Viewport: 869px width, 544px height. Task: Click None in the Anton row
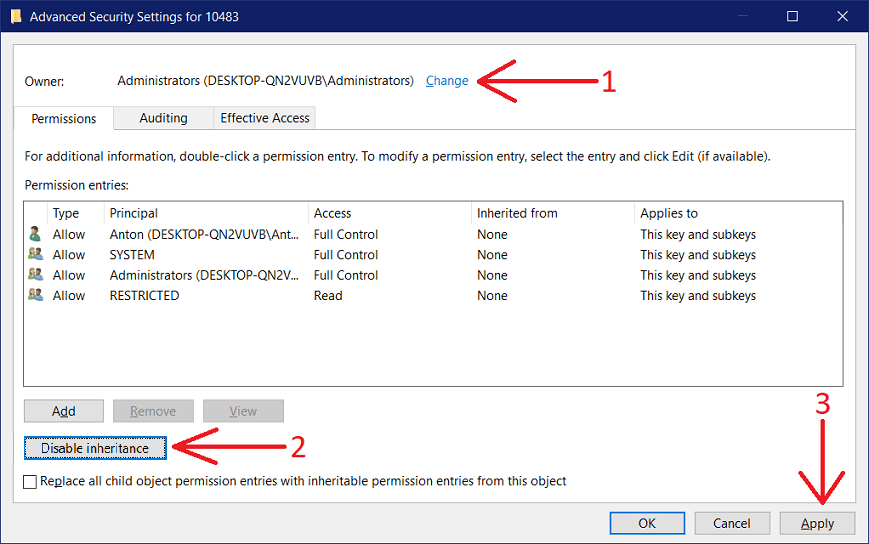(492, 234)
